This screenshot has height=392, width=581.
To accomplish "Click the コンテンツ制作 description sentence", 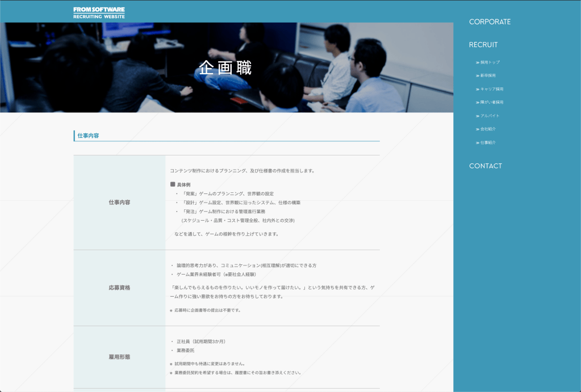I will point(242,171).
